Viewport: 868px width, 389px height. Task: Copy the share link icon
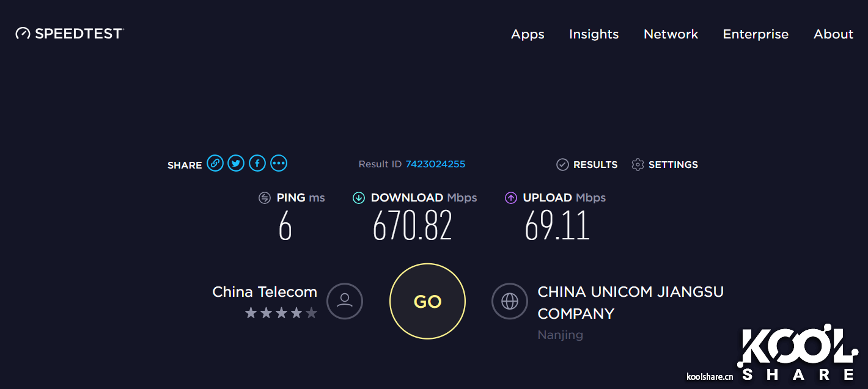pyautogui.click(x=215, y=163)
